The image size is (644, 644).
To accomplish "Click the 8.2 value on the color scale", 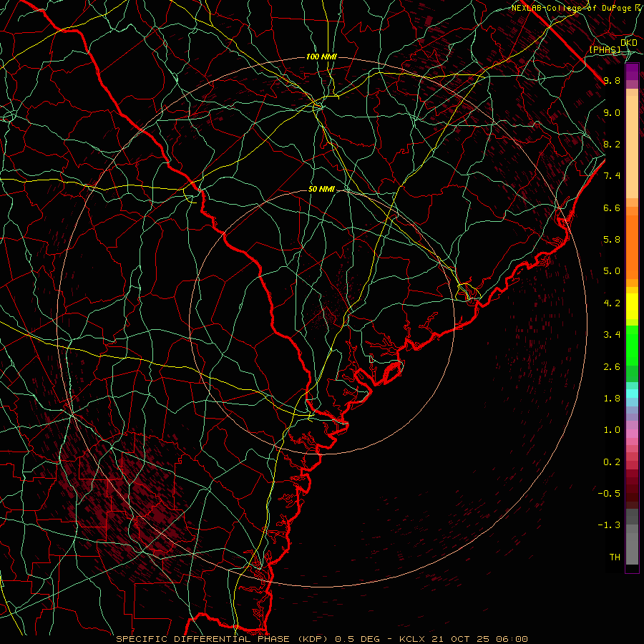I will pyautogui.click(x=612, y=144).
